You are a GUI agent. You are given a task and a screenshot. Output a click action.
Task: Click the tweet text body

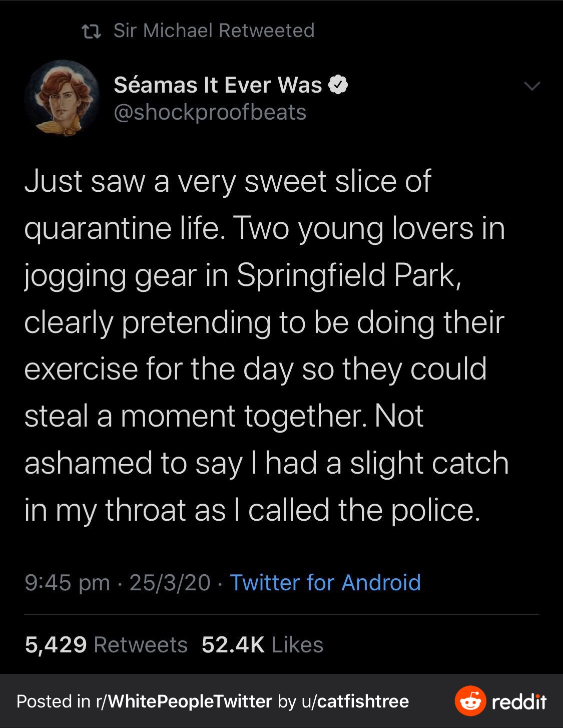click(265, 345)
